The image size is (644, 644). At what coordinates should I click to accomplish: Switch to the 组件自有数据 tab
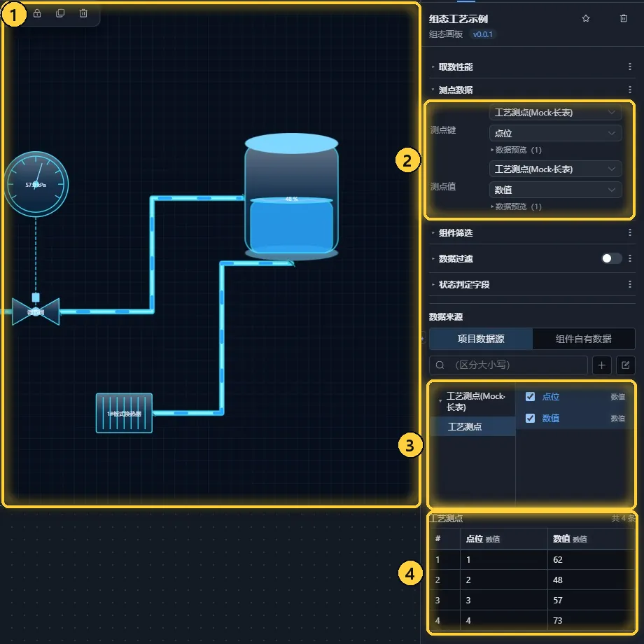[584, 339]
